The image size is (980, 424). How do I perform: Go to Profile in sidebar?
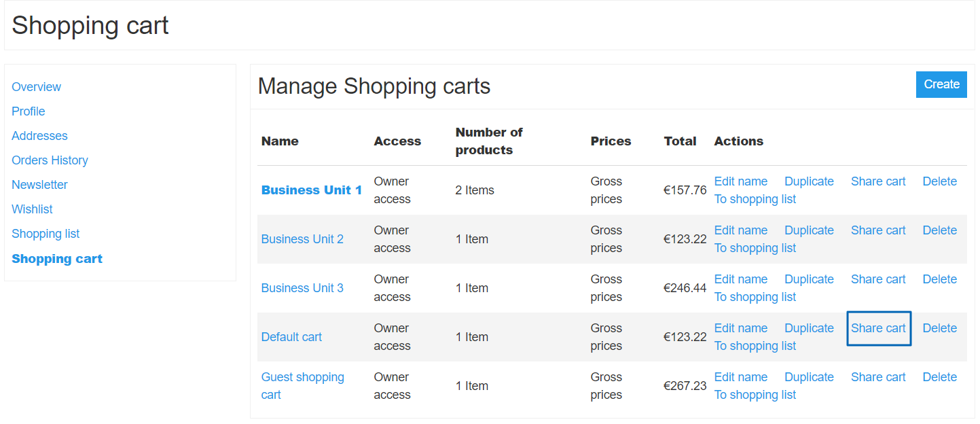(x=29, y=111)
